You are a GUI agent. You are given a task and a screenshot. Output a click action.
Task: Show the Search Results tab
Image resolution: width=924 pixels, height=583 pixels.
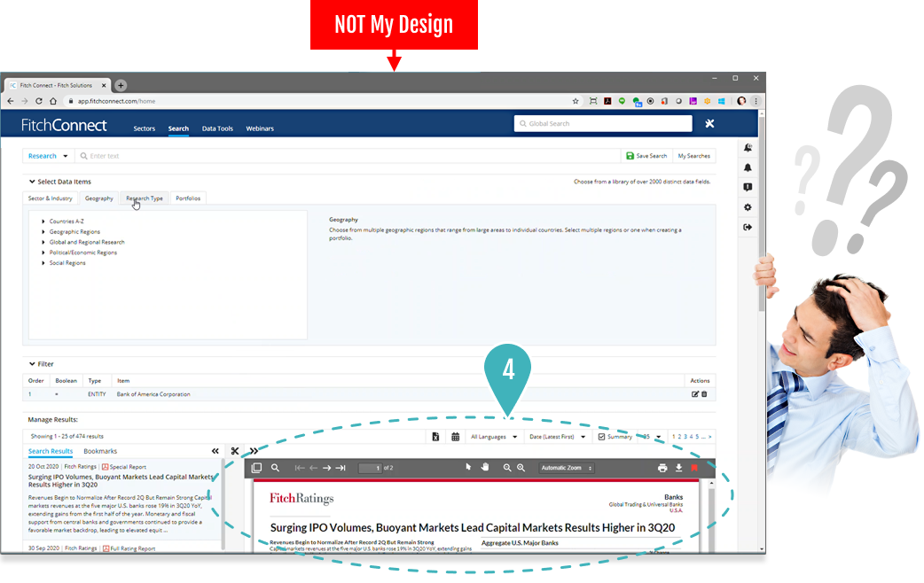tap(51, 452)
